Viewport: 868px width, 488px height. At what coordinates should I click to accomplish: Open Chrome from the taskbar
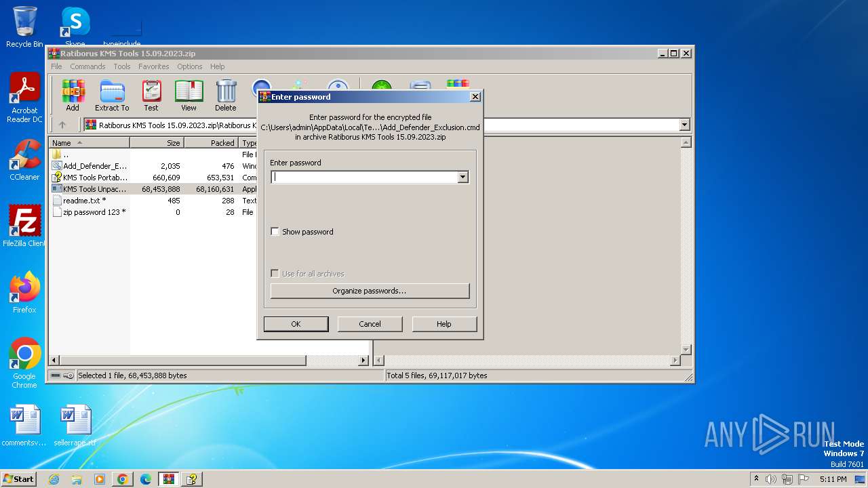coord(123,479)
